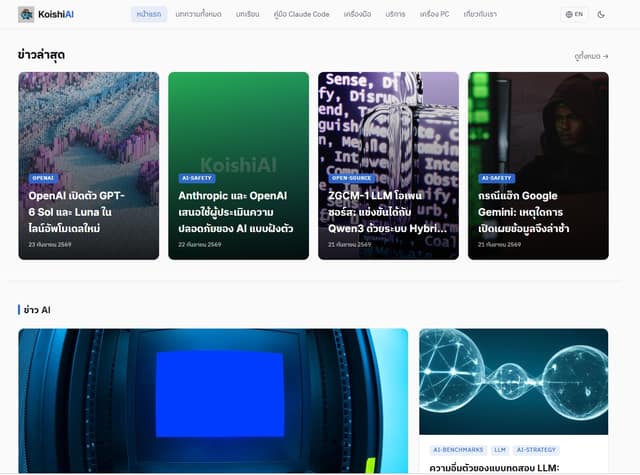The width and height of the screenshot is (640, 475).
Task: Open the Anthropic และ OpenAI safety article card
Action: point(238,166)
